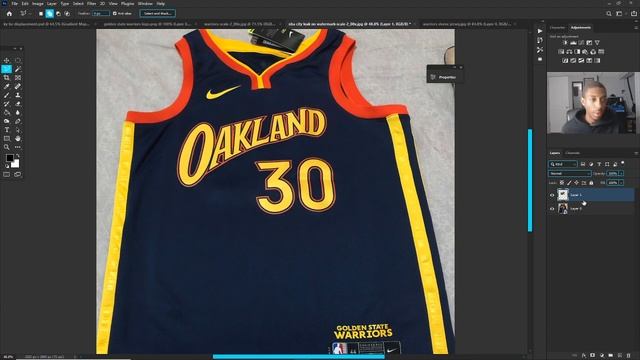This screenshot has height=360, width=640.
Task: Open the Fill slider dropdown arrow
Action: [x=621, y=183]
